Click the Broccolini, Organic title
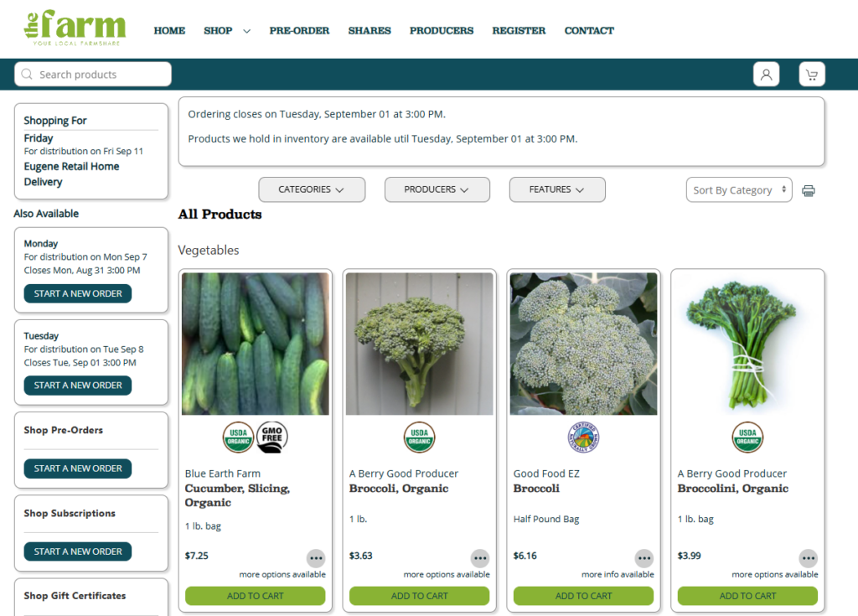This screenshot has width=858, height=616. pos(732,489)
